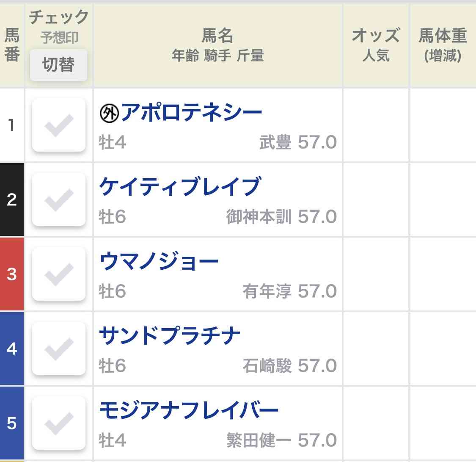The width and height of the screenshot is (476, 462).
Task: Open horse page サンドプラチナ
Action: pos(170,335)
